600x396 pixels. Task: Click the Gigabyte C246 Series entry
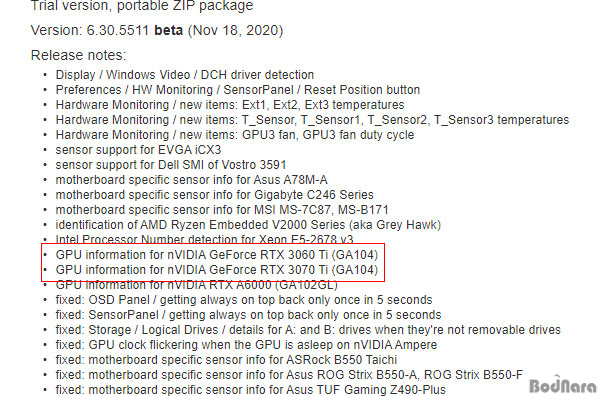click(x=215, y=195)
